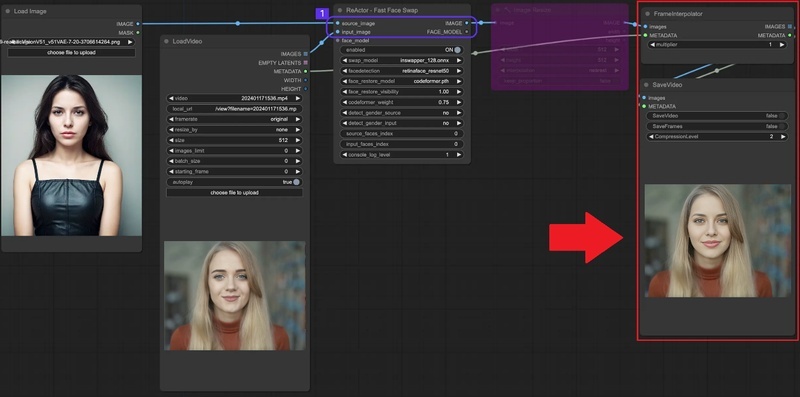Open the swap_model inswapper_128.onnx selector

pos(402,60)
